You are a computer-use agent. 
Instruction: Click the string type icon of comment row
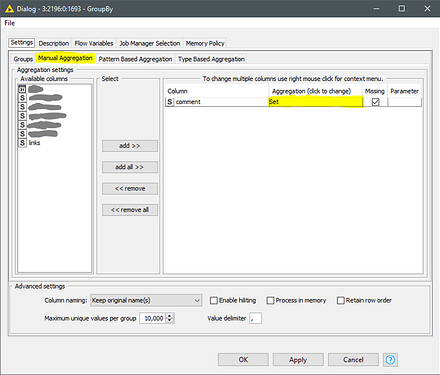[170, 102]
